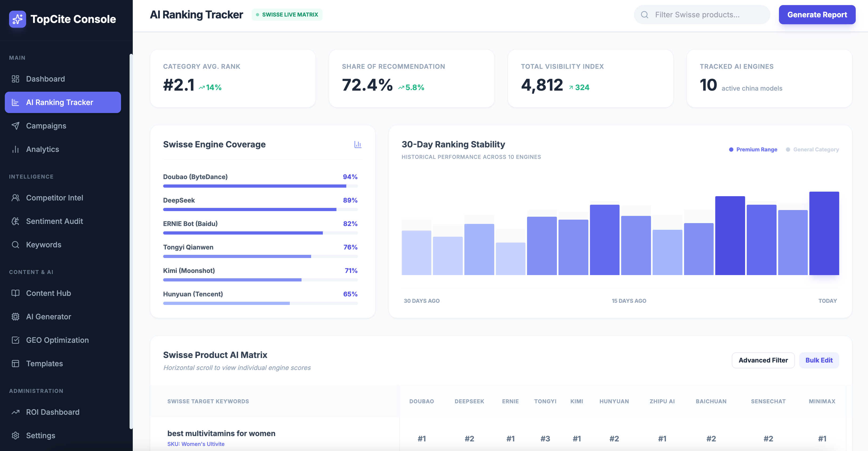Viewport: 868px width, 451px height.
Task: Open the AI Generator tool
Action: click(x=49, y=316)
